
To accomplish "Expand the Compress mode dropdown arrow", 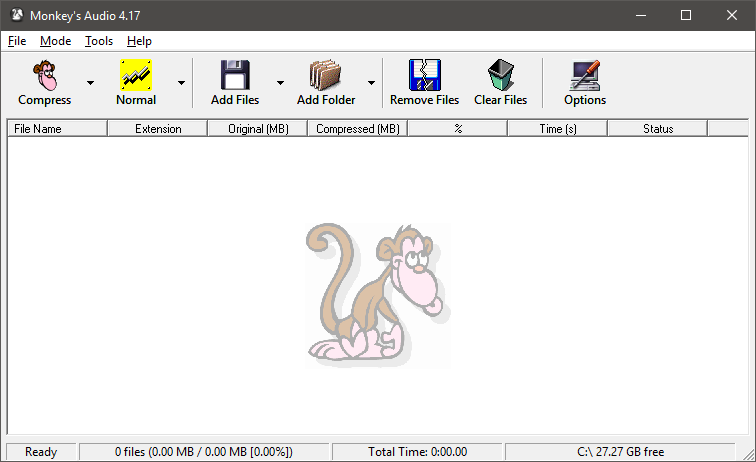I will click(x=90, y=83).
